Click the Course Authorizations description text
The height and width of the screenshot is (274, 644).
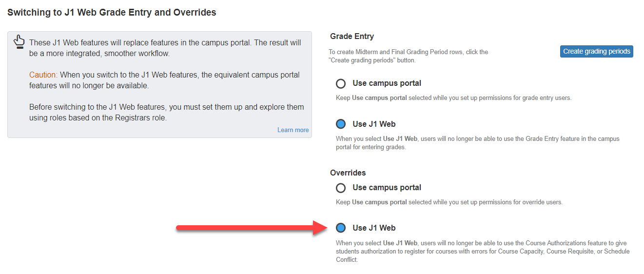coord(482,251)
